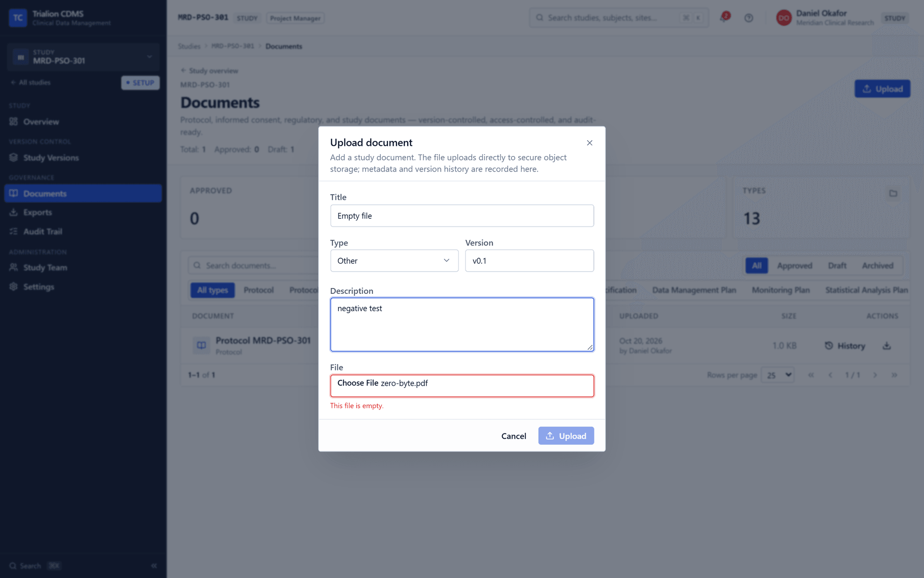Open Overview in the sidebar
924x578 pixels.
pyautogui.click(x=83, y=122)
